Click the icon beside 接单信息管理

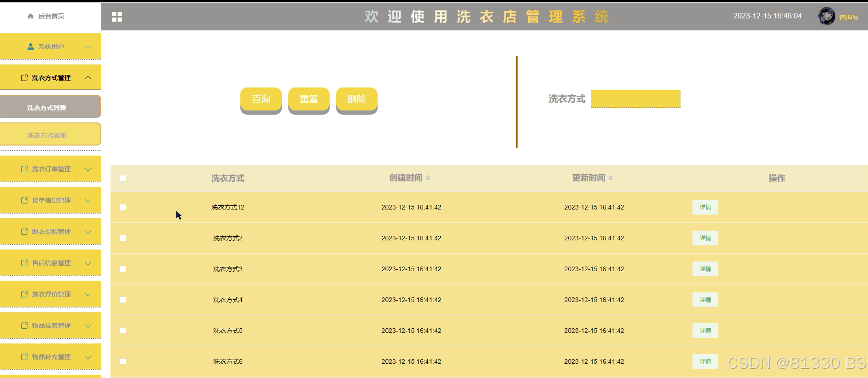pyautogui.click(x=24, y=200)
